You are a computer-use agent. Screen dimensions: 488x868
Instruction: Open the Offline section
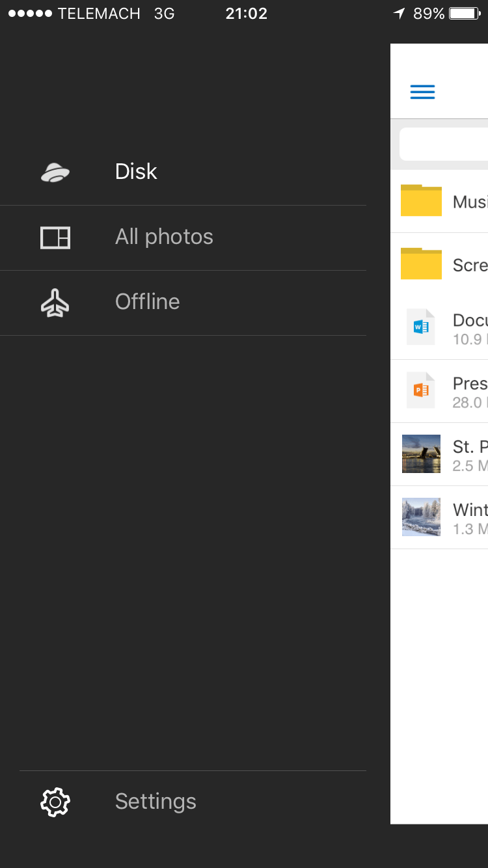[183, 303]
